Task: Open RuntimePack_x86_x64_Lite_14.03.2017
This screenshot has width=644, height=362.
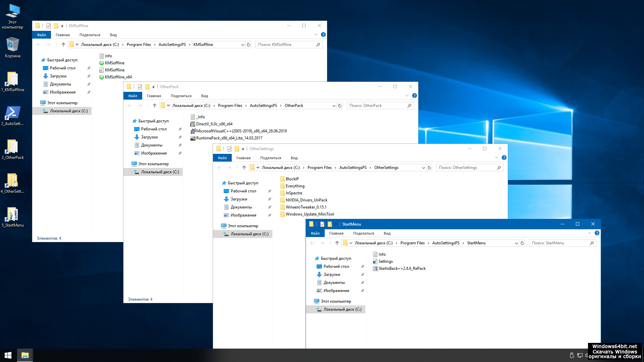Action: tap(229, 138)
